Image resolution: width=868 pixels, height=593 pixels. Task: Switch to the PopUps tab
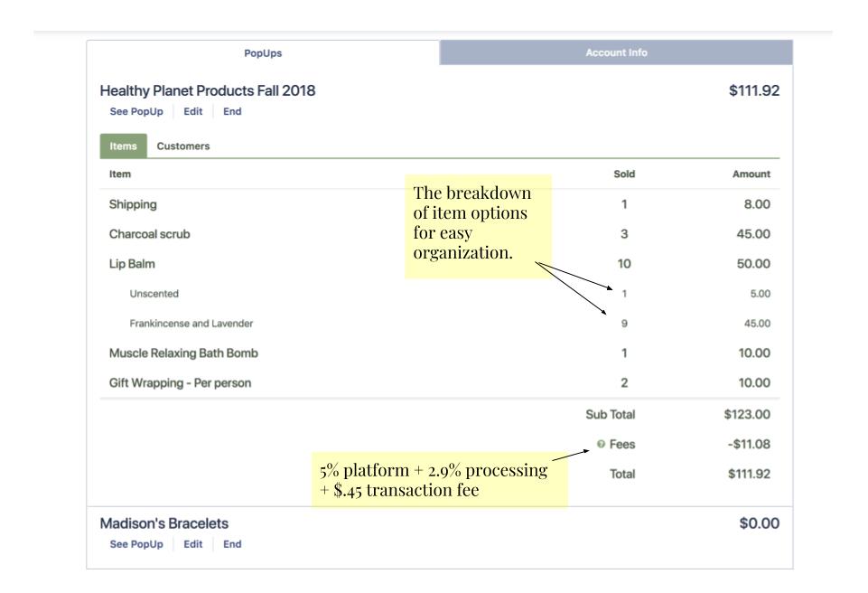pos(263,52)
